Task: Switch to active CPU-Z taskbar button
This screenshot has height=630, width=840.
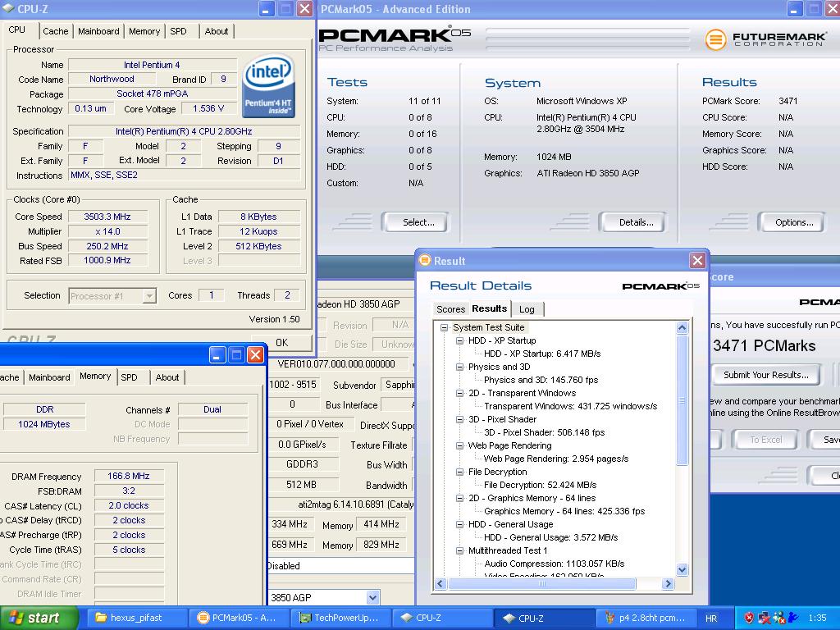Action: pos(545,619)
